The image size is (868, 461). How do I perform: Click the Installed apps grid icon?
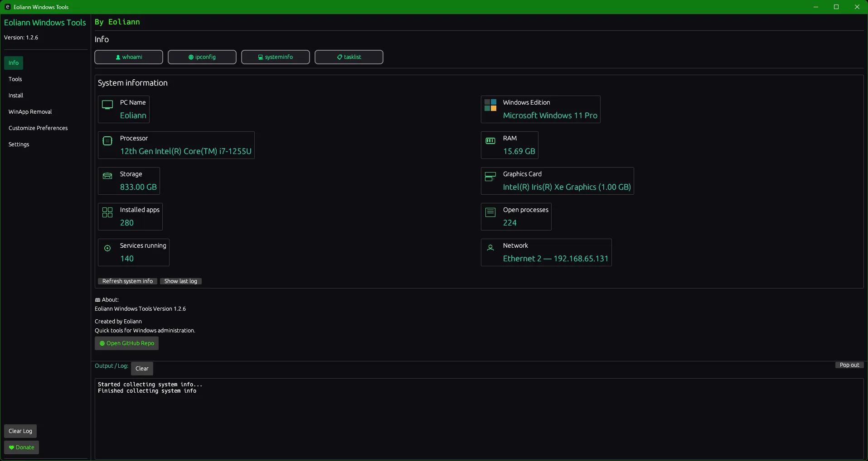click(107, 212)
